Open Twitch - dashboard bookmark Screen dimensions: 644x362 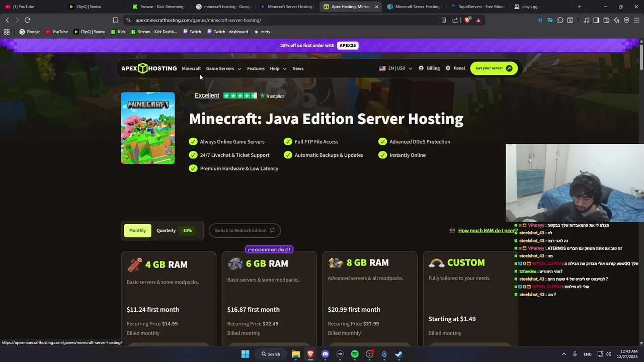[x=227, y=32]
